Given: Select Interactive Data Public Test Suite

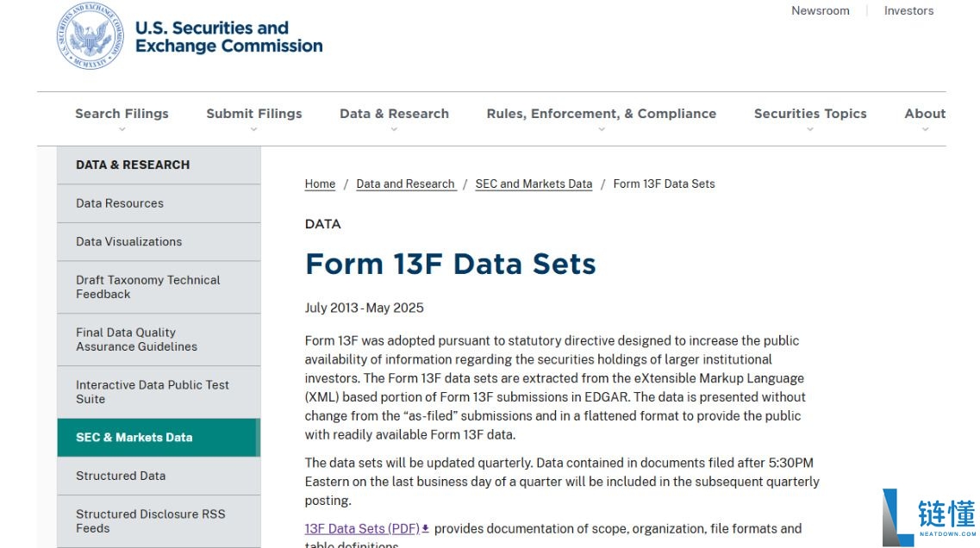Looking at the screenshot, I should point(152,392).
